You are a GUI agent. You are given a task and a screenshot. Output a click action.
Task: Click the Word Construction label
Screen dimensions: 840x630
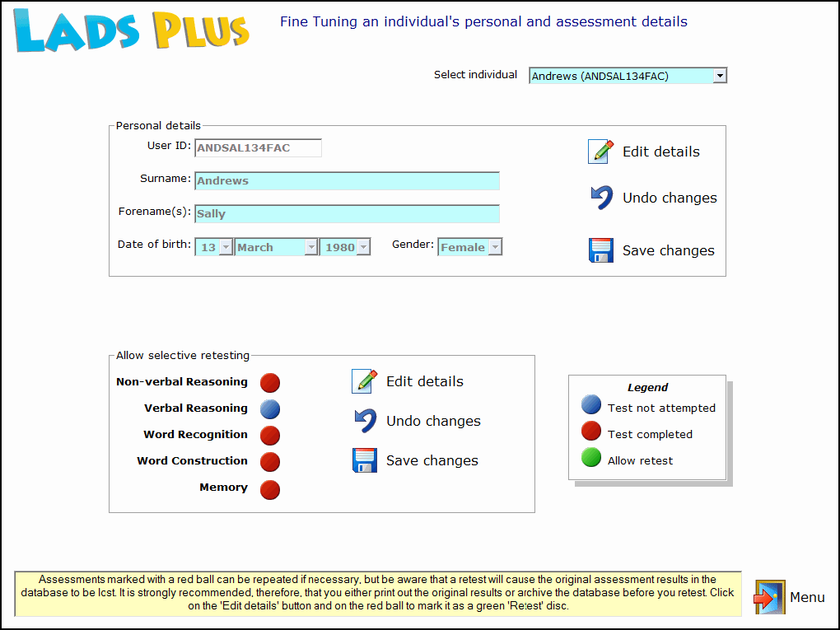tap(193, 460)
